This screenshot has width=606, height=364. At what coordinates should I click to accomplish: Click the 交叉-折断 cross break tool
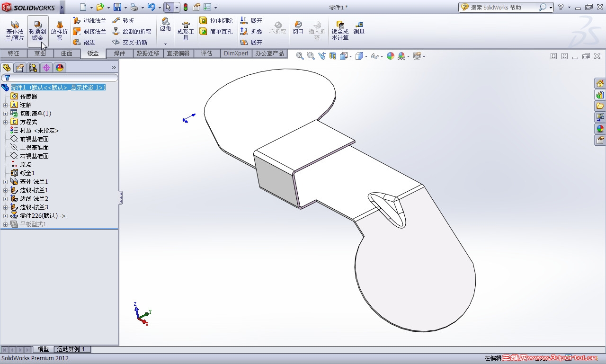point(130,42)
